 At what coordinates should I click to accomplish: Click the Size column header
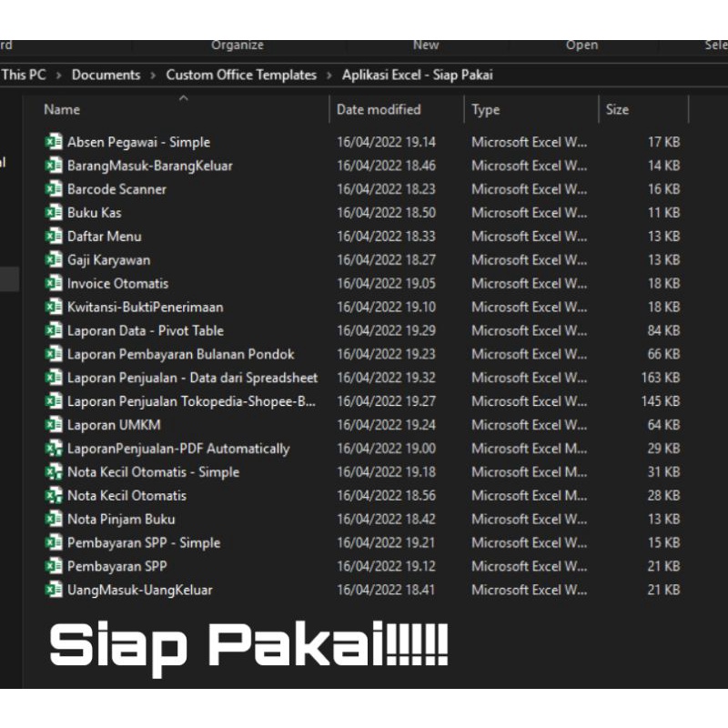click(x=617, y=109)
